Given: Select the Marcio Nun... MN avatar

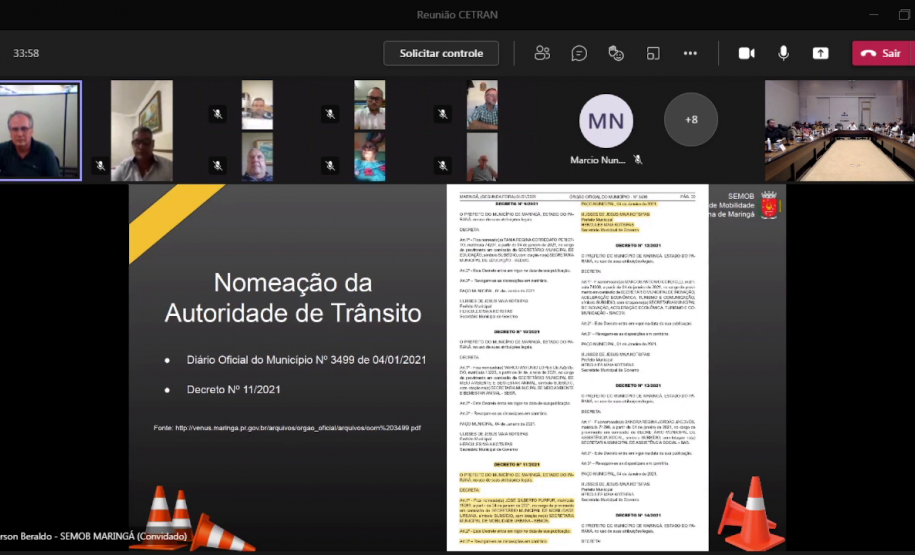Looking at the screenshot, I should [x=606, y=121].
